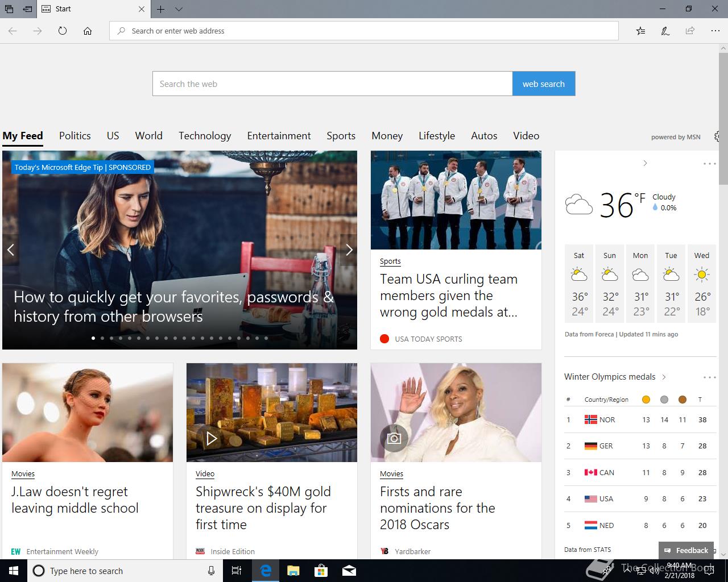
Task: Open the tabs you've set aside icon
Action: click(9, 9)
